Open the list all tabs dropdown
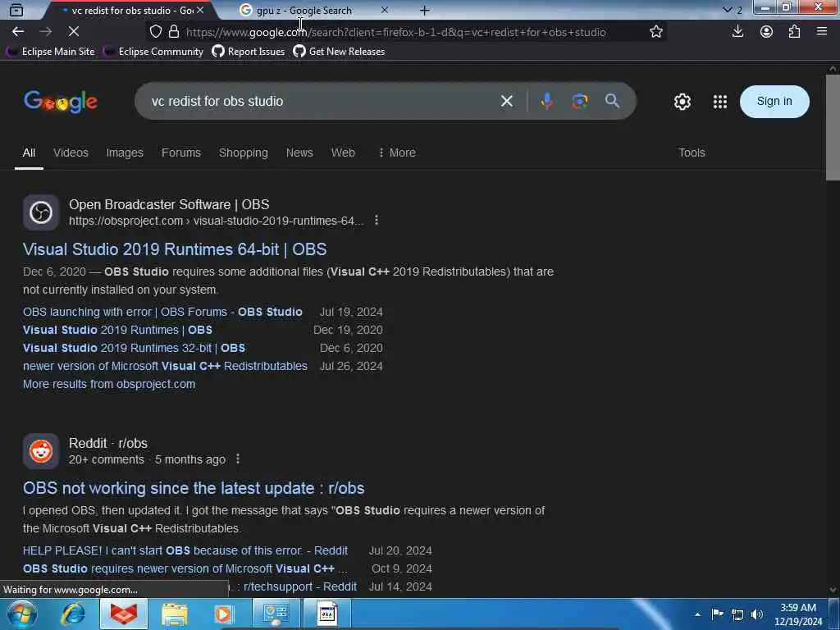The height and width of the screenshot is (630, 840). point(727,10)
